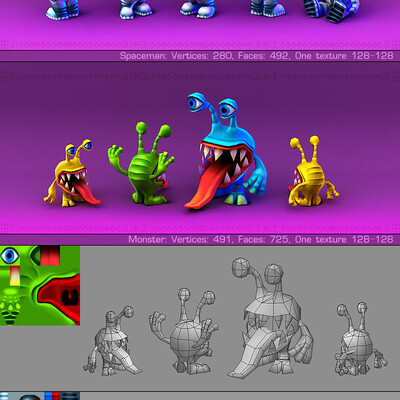Click the small yellow monster with tongue out
400x400 pixels.
pos(72,173)
